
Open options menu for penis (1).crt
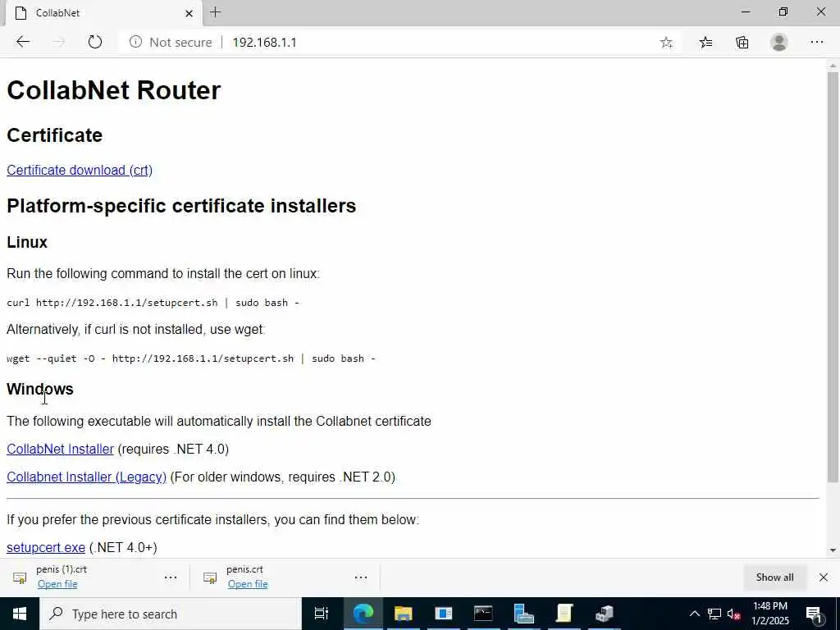tap(171, 577)
